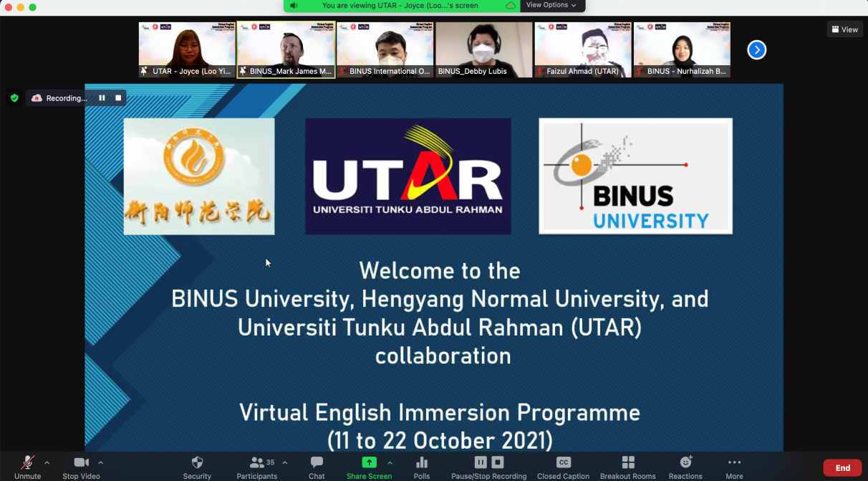
Task: Click the encryption green shield icon
Action: pyautogui.click(x=14, y=98)
